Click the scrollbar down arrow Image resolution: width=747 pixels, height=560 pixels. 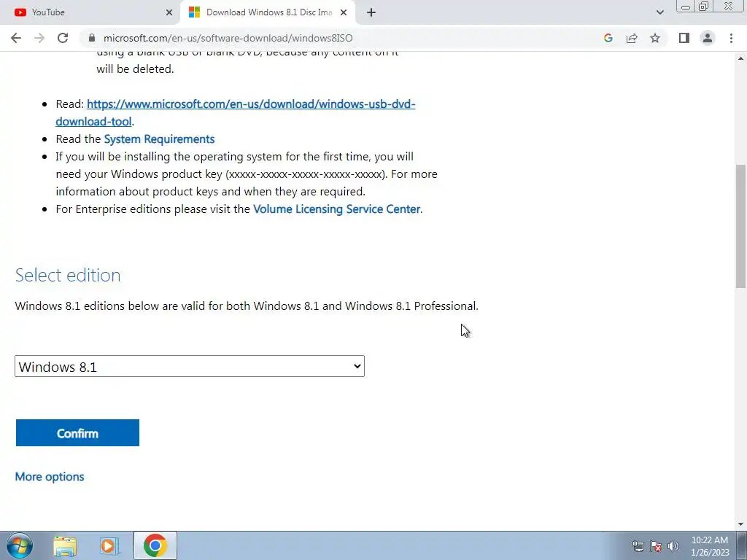coord(740,524)
